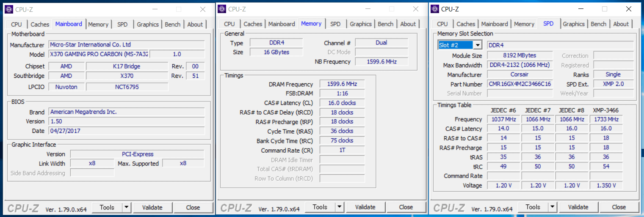Click Validate button in the SPD window
Viewport: 644px width, 217px height.
click(578, 207)
